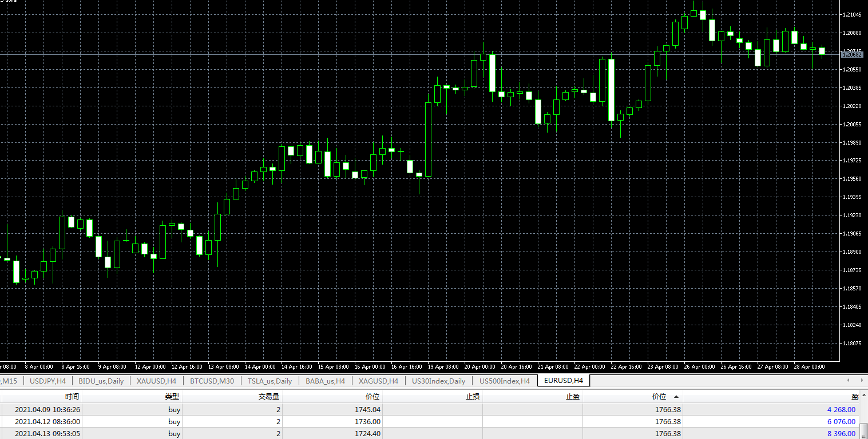Screen dimensions: 868x439
Task: Sort orders by the 类型 column header
Action: [172, 397]
